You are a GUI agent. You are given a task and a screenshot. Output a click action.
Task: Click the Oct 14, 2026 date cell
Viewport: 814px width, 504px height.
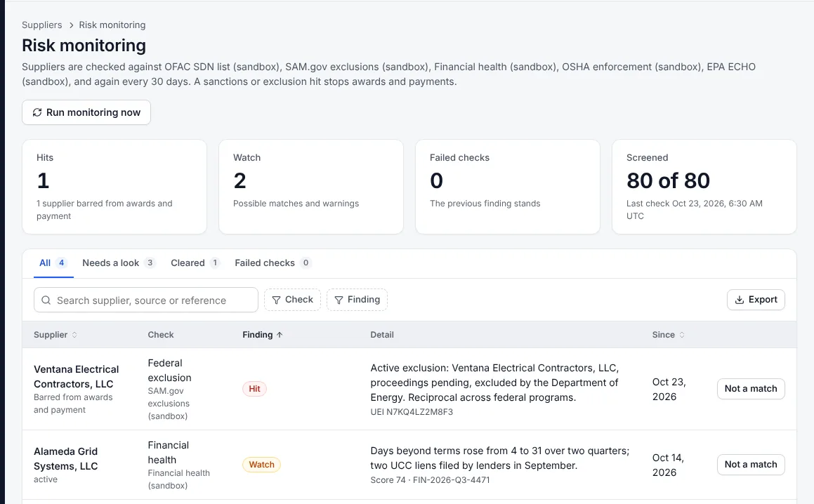click(x=668, y=465)
